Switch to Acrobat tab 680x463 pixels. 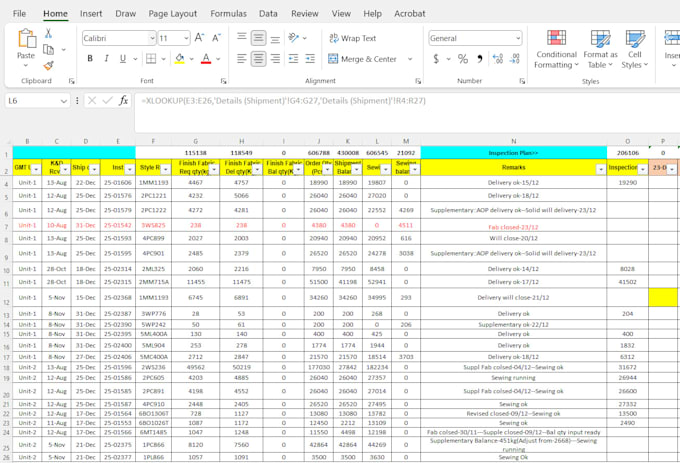click(x=409, y=13)
